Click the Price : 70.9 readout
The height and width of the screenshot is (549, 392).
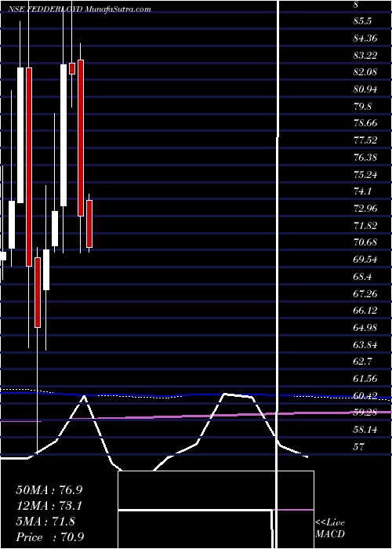click(50, 537)
